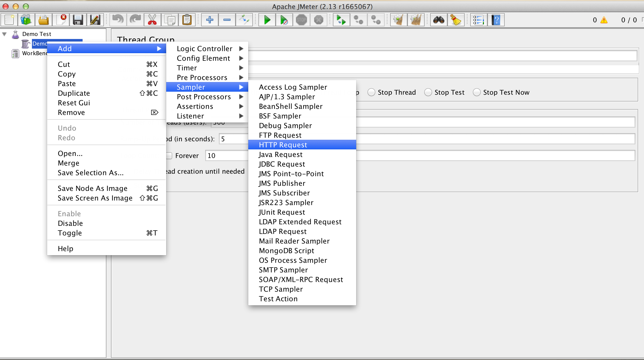
Task: Click the Close test plan icon
Action: [61, 20]
